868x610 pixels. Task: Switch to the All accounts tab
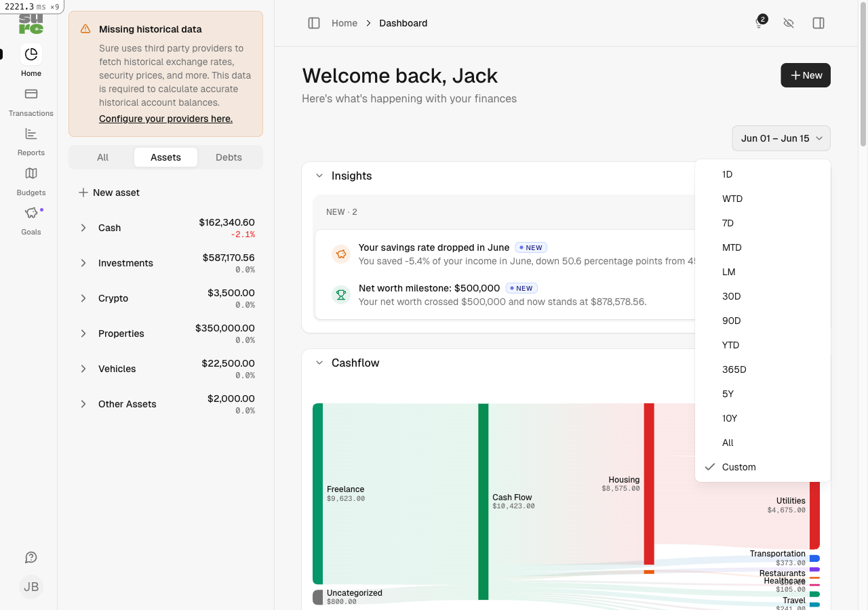pos(102,157)
